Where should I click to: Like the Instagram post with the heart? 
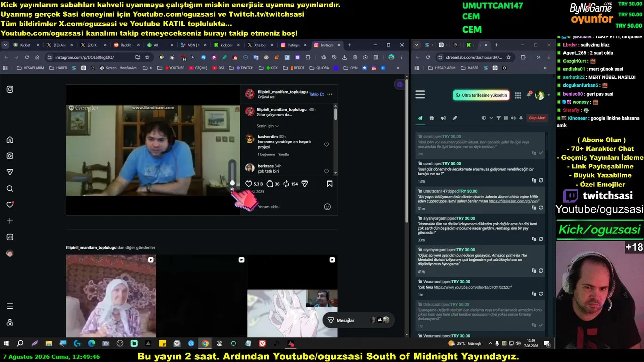click(248, 184)
